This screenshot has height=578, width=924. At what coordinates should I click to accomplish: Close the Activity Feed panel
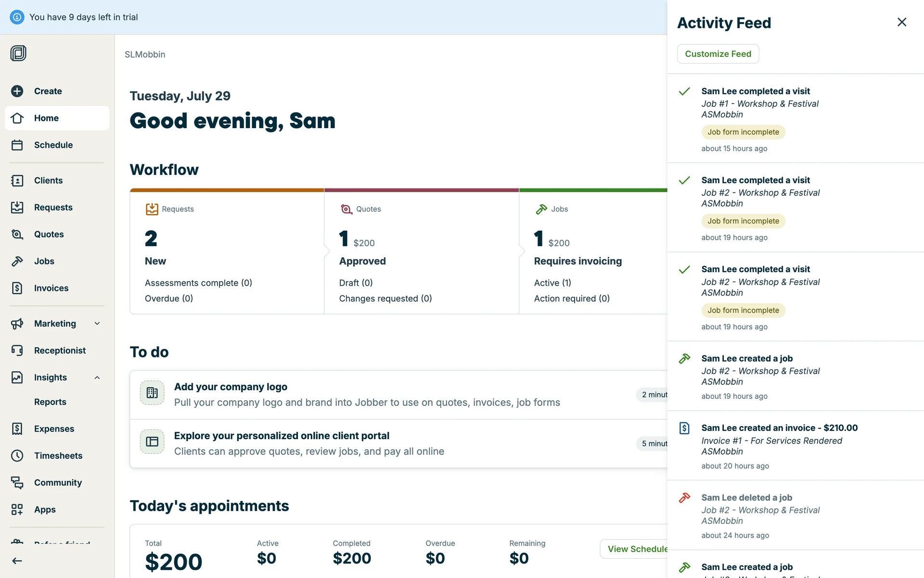(901, 22)
